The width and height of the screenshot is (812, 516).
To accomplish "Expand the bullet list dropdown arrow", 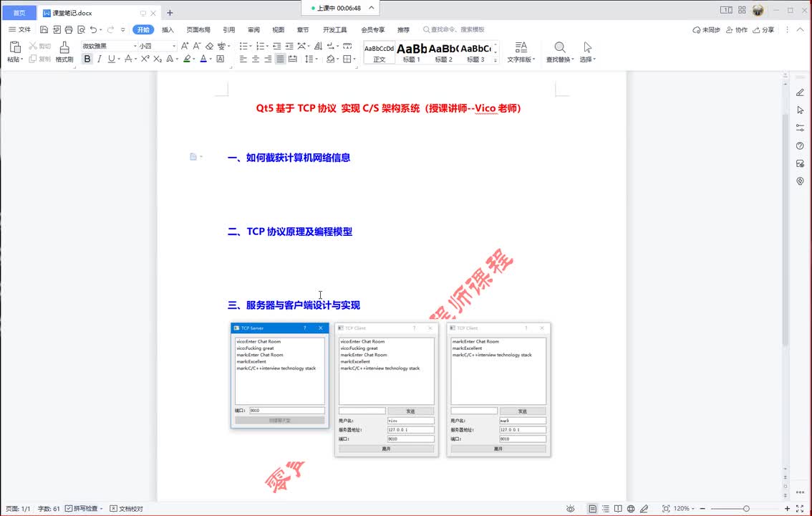I will coord(251,46).
